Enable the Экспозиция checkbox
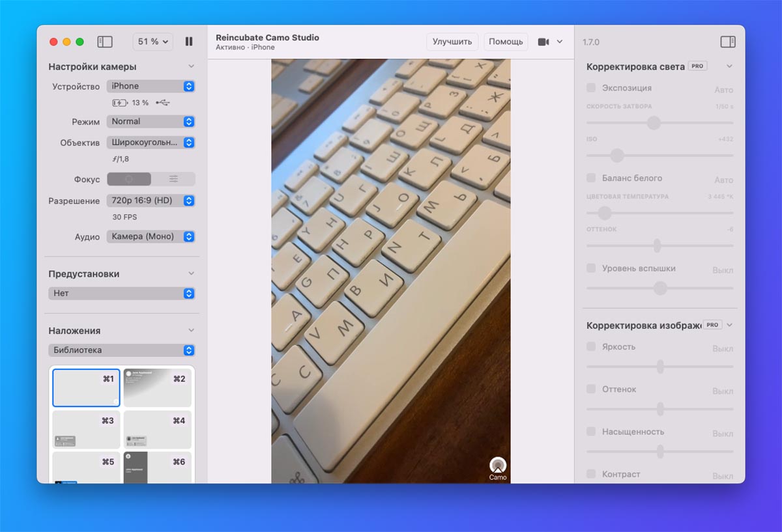 tap(591, 87)
